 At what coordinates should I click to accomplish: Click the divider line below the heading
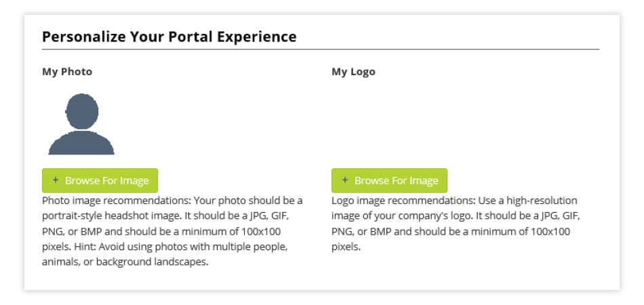pos(321,49)
